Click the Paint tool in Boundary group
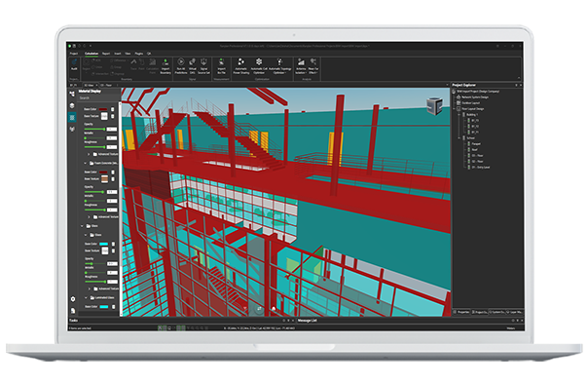588x384 pixels. [x=141, y=64]
